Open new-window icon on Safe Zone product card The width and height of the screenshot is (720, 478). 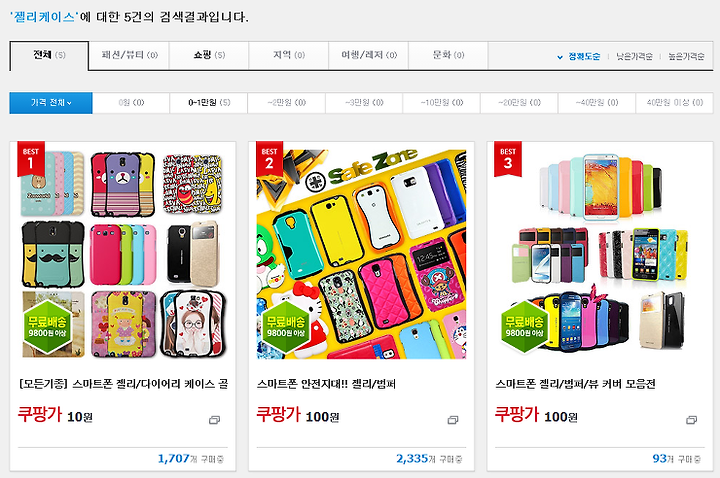point(453,420)
